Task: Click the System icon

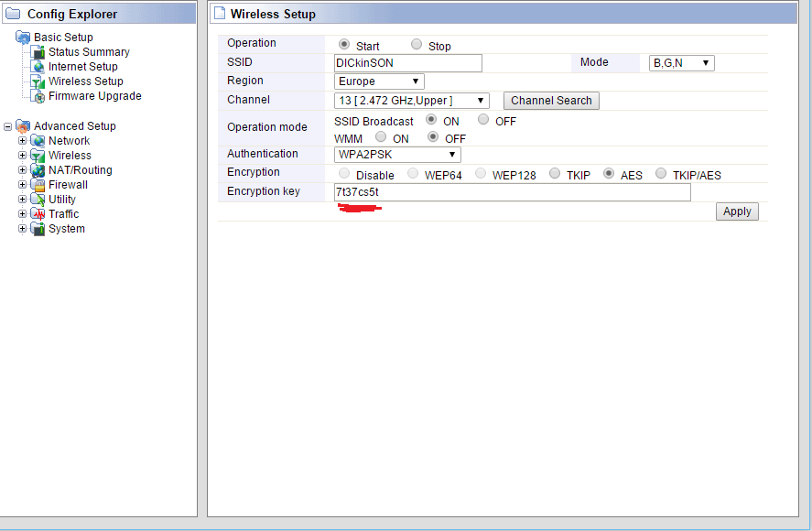Action: (38, 229)
